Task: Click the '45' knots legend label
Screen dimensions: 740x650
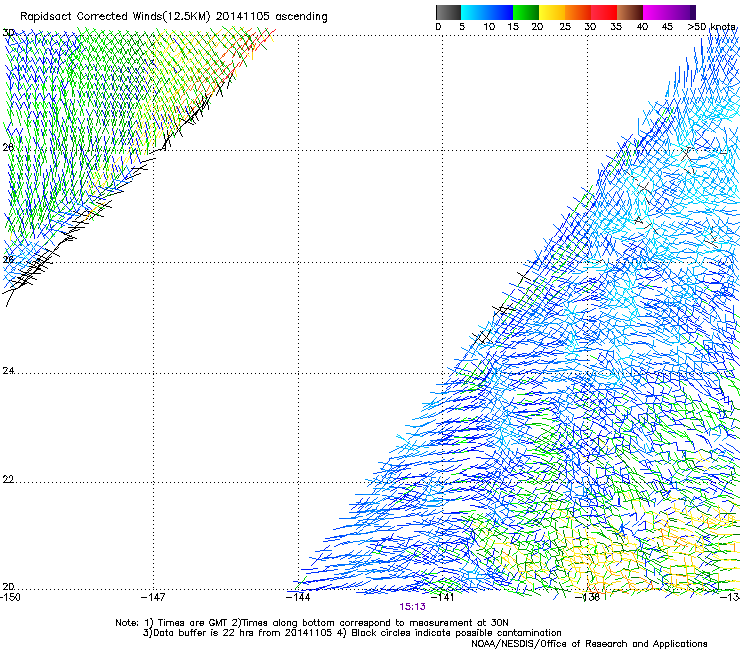Action: tap(667, 27)
